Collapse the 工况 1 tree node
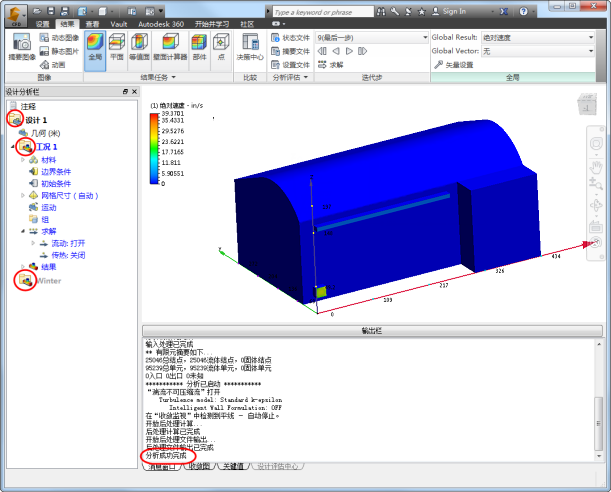The width and height of the screenshot is (611, 492). [x=12, y=147]
